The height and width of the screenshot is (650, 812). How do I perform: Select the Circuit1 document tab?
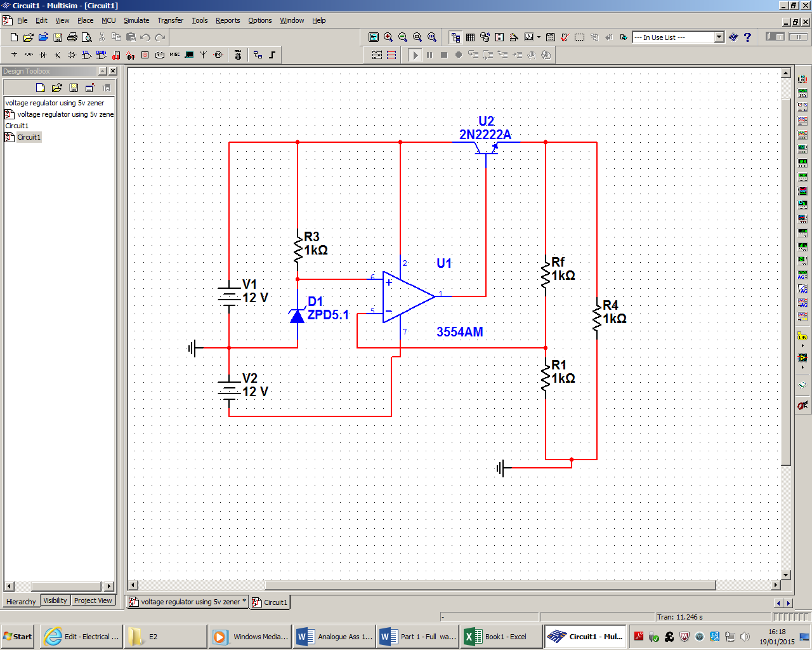[x=270, y=602]
